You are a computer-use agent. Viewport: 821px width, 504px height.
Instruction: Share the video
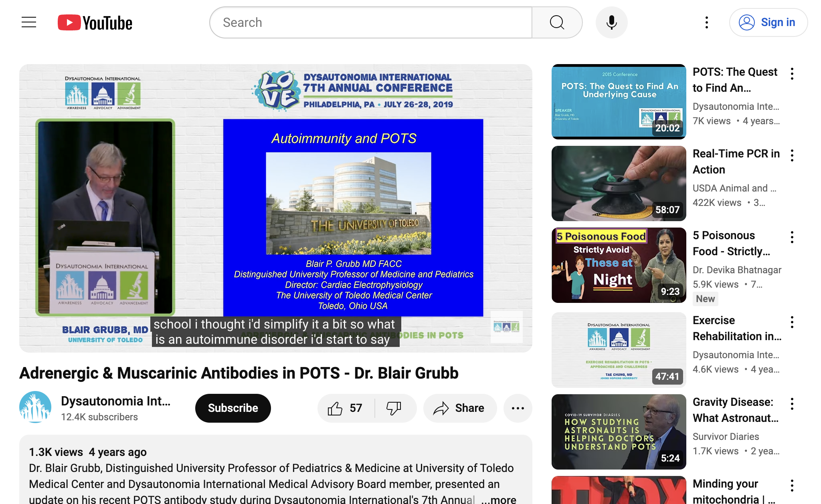[x=460, y=408]
